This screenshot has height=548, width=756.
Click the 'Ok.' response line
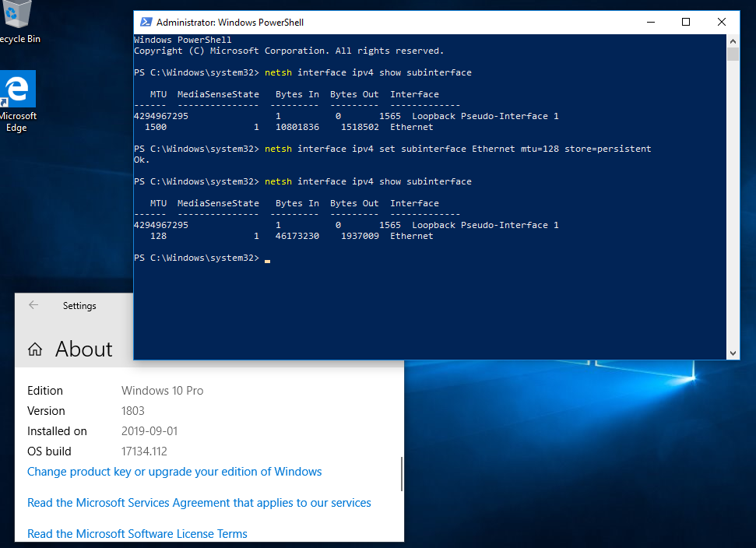point(142,160)
